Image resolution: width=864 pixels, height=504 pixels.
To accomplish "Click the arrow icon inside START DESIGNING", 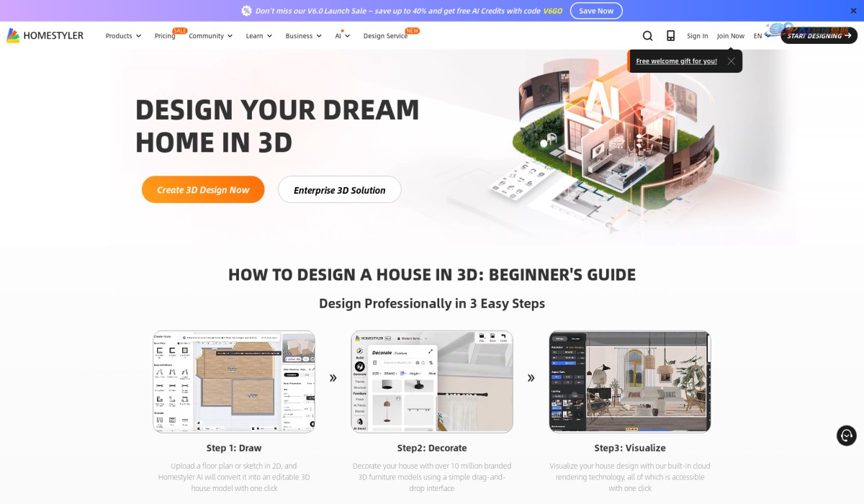I will pos(850,35).
